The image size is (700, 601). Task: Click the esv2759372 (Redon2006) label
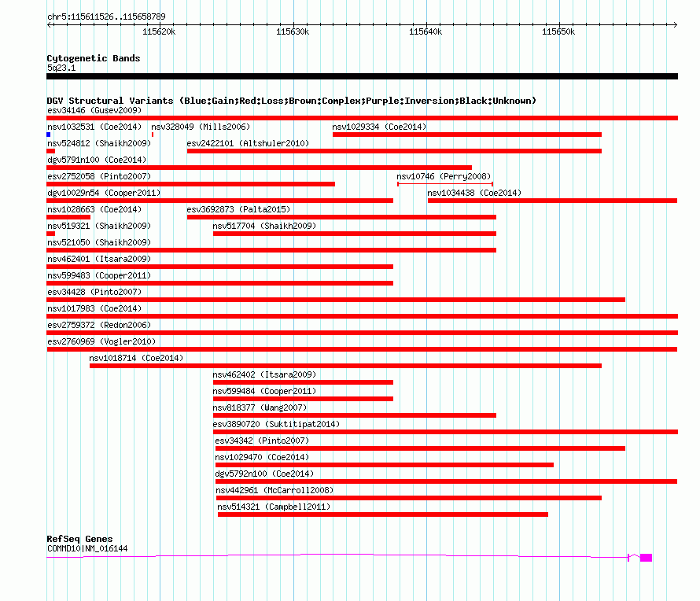tap(99, 325)
